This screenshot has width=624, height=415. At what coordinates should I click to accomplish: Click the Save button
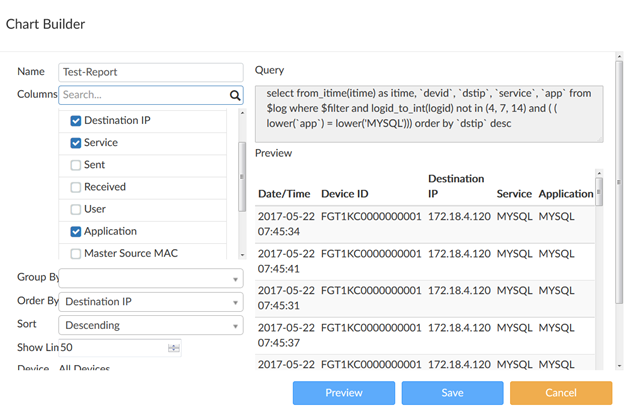pos(452,393)
